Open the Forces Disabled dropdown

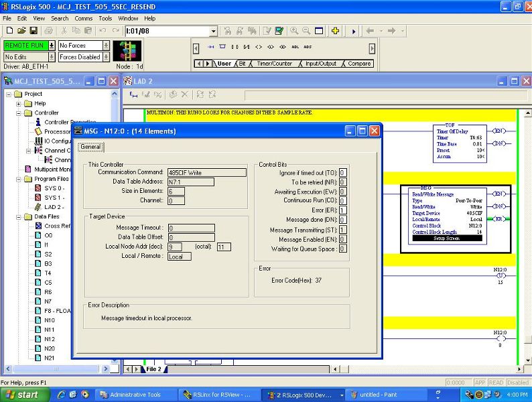click(106, 57)
